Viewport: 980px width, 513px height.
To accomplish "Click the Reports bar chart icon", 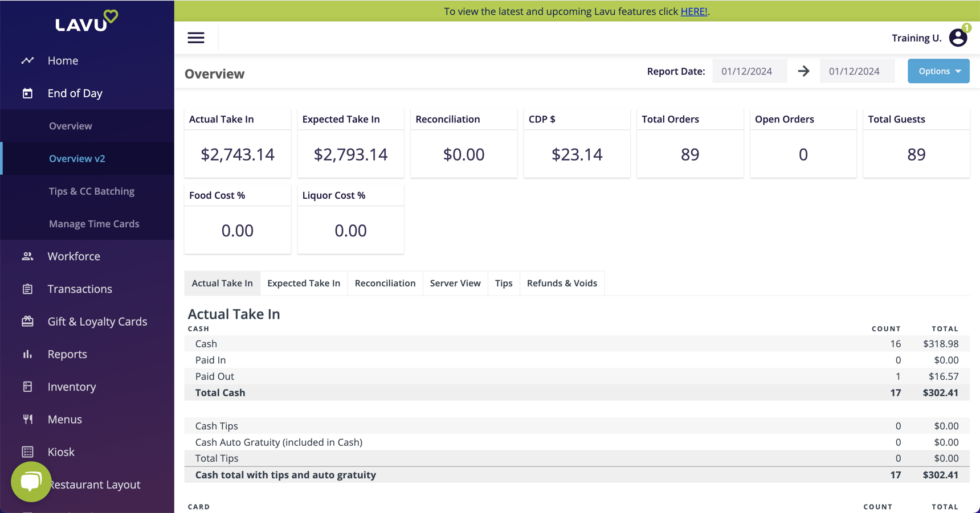I will 27,354.
